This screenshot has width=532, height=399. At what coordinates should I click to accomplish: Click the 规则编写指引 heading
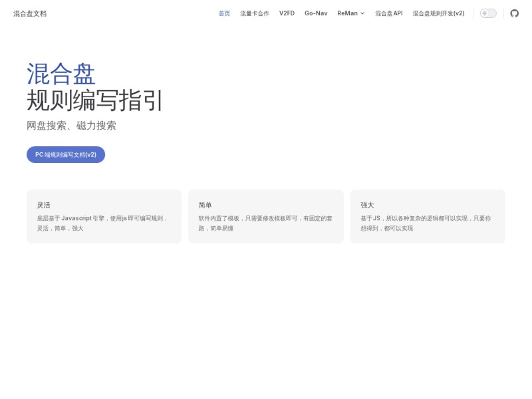pos(95,100)
